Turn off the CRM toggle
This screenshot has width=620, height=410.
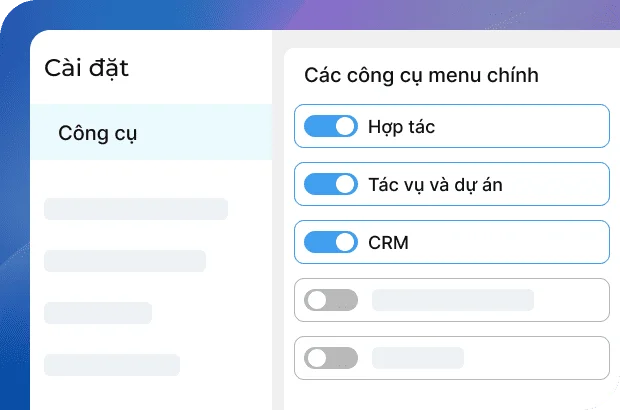330,242
